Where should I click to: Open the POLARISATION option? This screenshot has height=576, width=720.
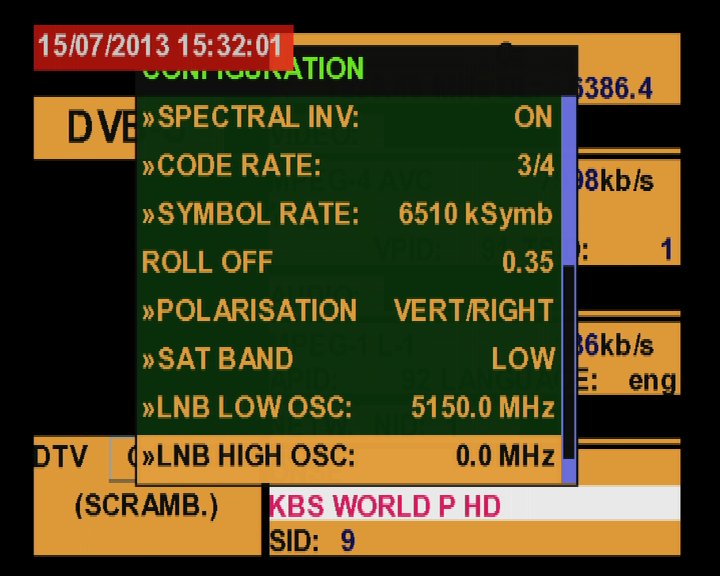(x=249, y=310)
